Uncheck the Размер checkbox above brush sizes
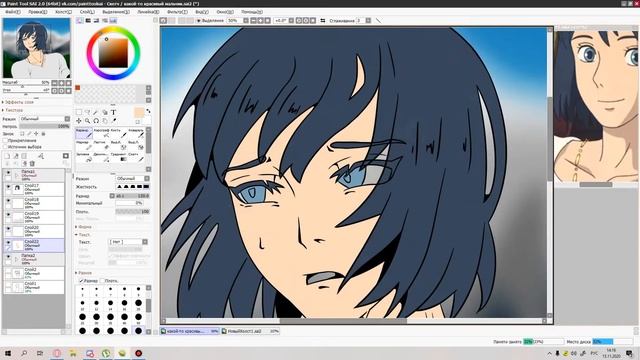This screenshot has width=640, height=360. pos(81,281)
